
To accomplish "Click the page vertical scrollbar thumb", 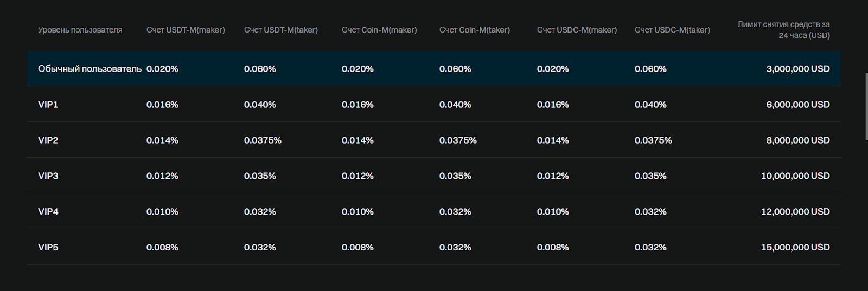I will pyautogui.click(x=866, y=106).
